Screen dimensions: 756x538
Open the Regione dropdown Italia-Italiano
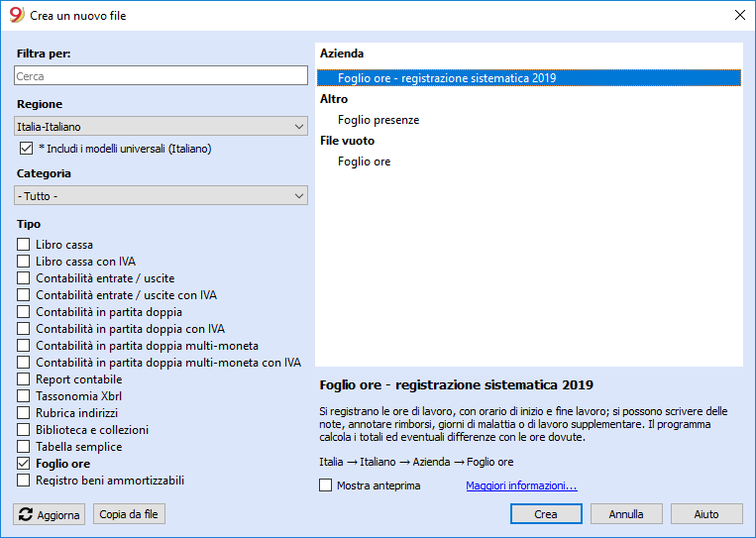point(161,127)
